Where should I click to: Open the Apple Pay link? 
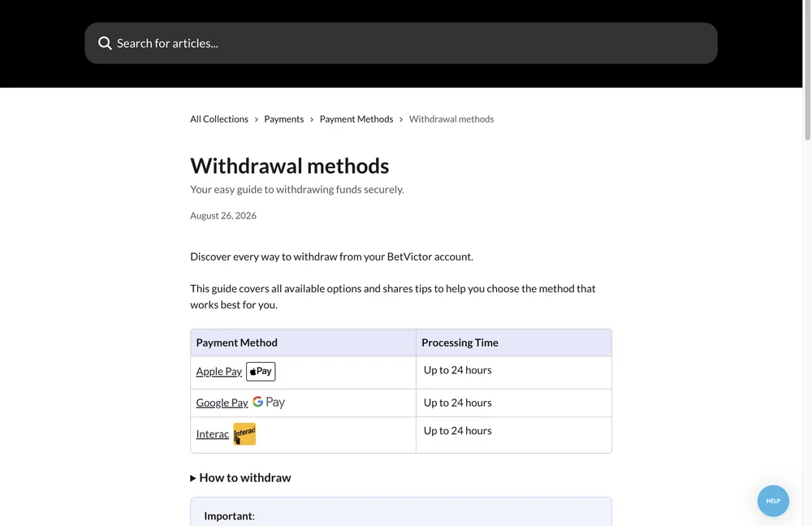click(x=218, y=371)
